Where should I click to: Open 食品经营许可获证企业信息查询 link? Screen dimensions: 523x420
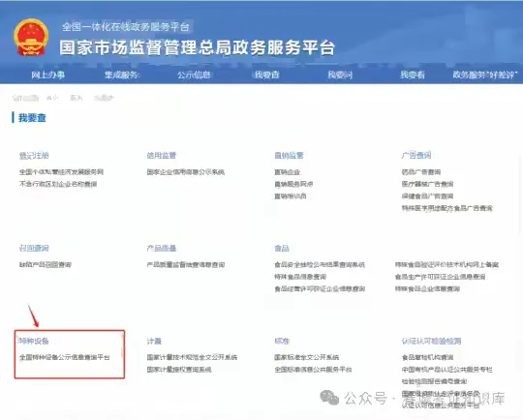tap(320, 288)
